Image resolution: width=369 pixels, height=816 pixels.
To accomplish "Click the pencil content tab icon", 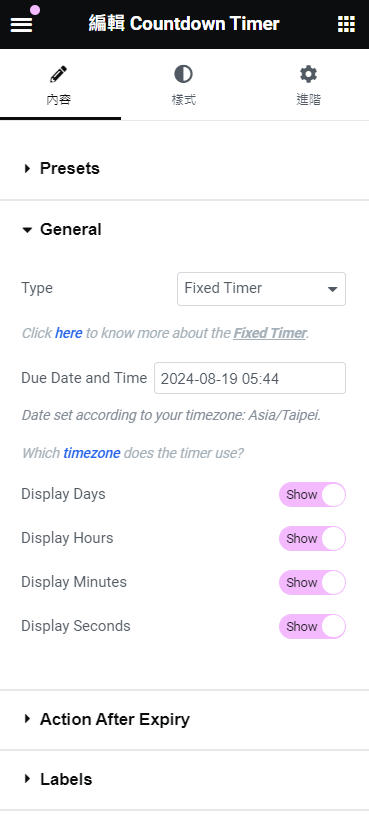I will pyautogui.click(x=58, y=74).
